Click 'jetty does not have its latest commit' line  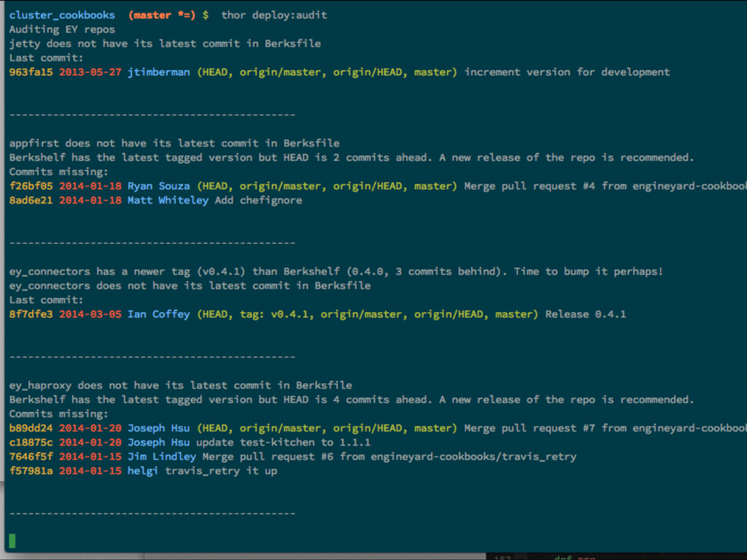coord(165,44)
